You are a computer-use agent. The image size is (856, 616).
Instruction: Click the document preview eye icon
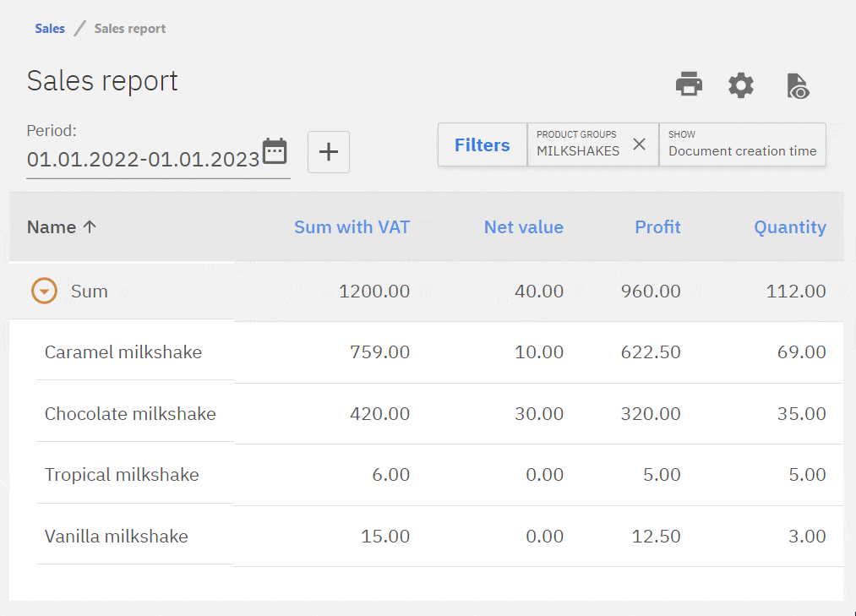tap(798, 86)
